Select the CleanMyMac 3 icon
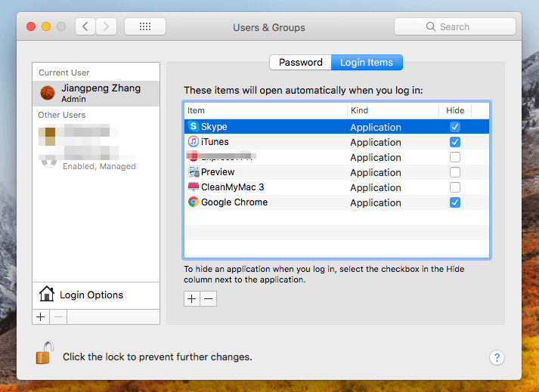Viewport: 539px width, 392px height. pyautogui.click(x=194, y=187)
